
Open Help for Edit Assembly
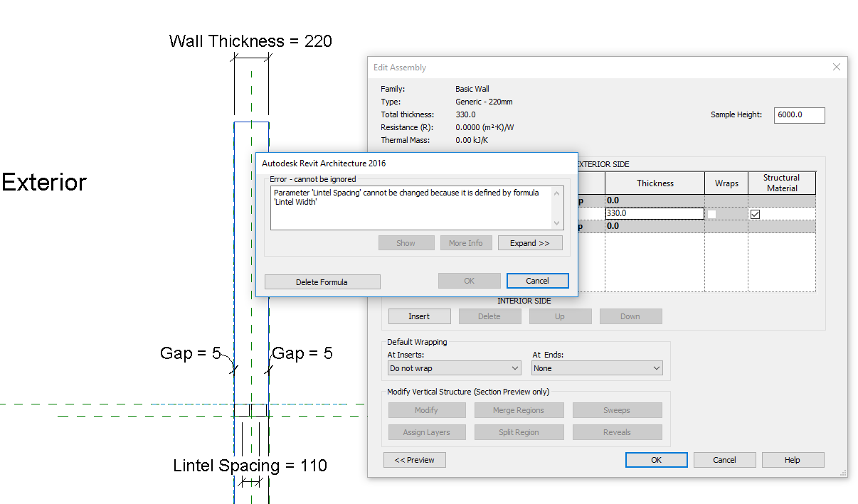tap(793, 460)
